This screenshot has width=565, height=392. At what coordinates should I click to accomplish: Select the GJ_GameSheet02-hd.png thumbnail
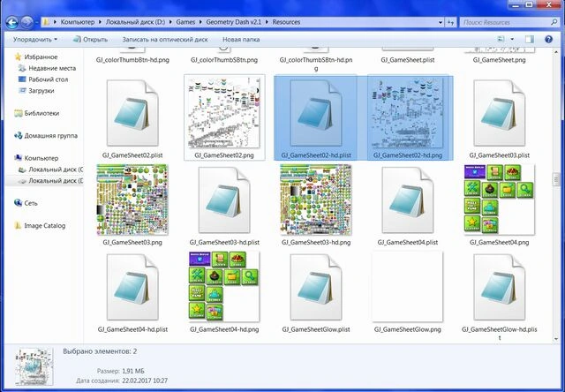pos(408,113)
